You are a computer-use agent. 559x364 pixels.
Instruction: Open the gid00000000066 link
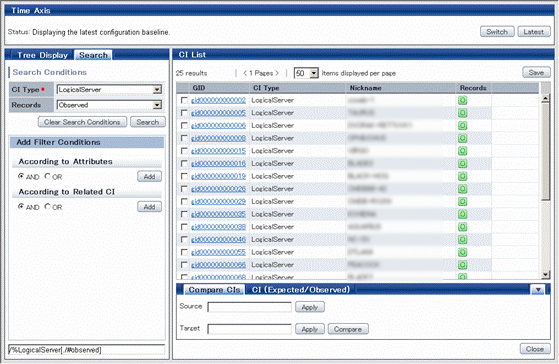218,265
